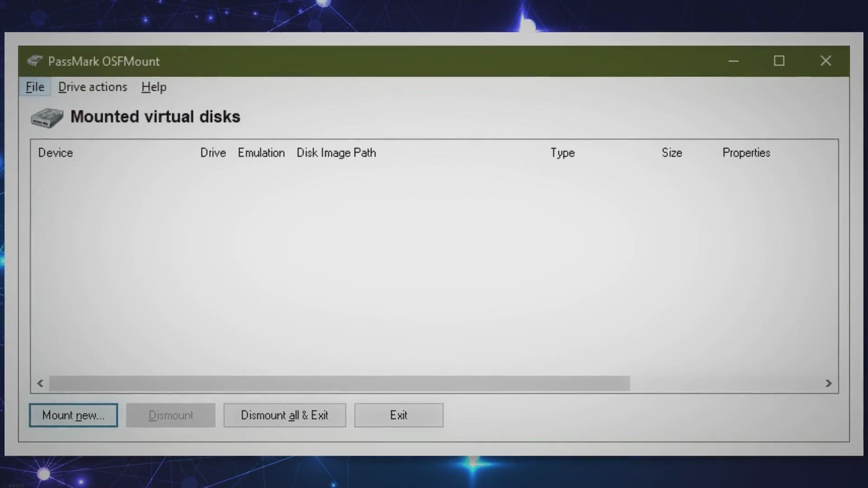Click the Drive column header
Image resolution: width=868 pixels, height=488 pixels.
click(x=213, y=153)
